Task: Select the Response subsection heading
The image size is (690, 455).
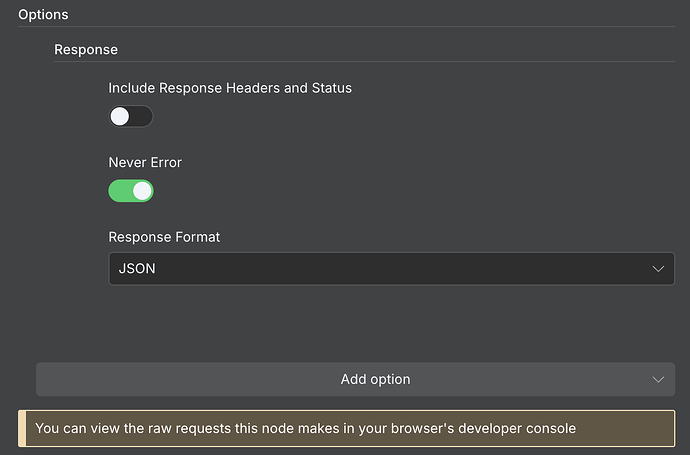Action: point(86,49)
